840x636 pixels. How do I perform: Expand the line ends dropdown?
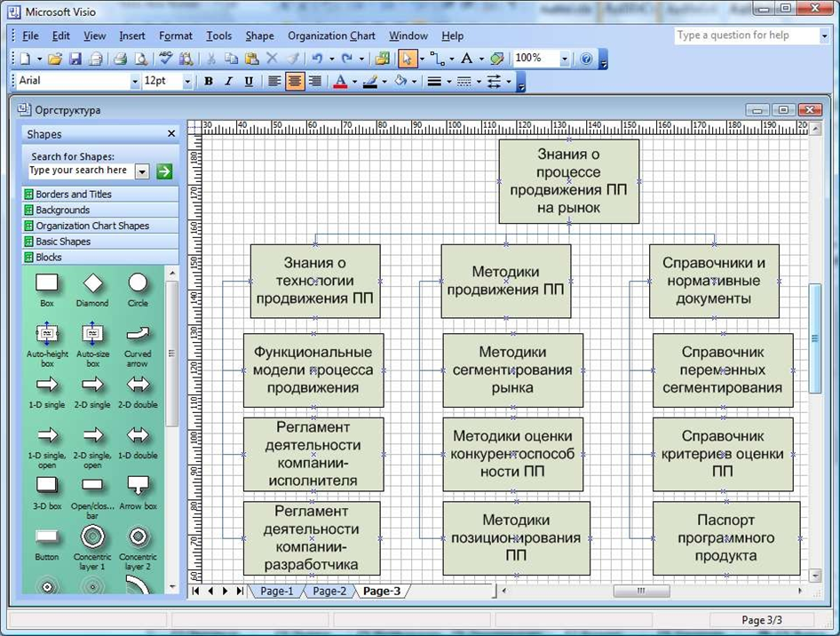coord(509,82)
